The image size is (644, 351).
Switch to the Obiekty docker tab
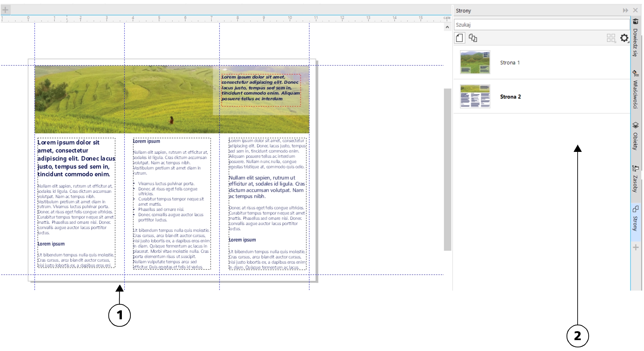pos(635,136)
